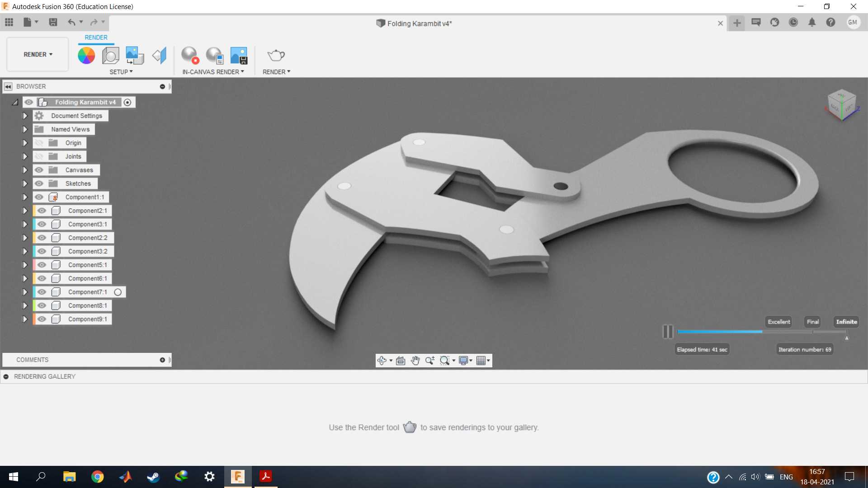
Task: Click the render quality progress slider
Action: click(x=762, y=332)
